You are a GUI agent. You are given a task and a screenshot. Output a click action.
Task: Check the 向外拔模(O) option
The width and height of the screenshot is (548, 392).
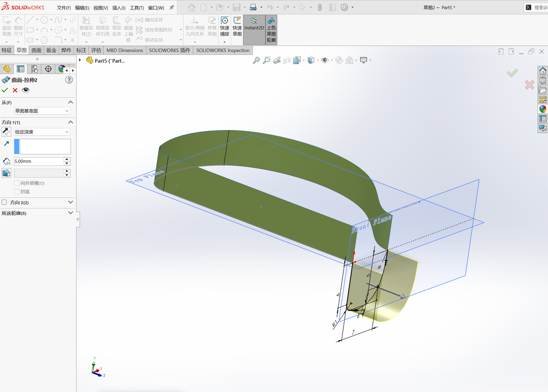point(17,183)
